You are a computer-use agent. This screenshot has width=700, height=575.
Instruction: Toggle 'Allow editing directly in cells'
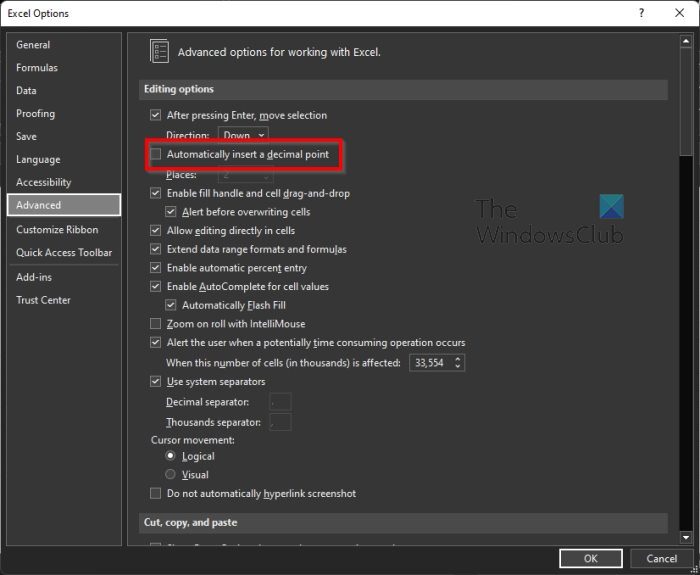point(155,230)
